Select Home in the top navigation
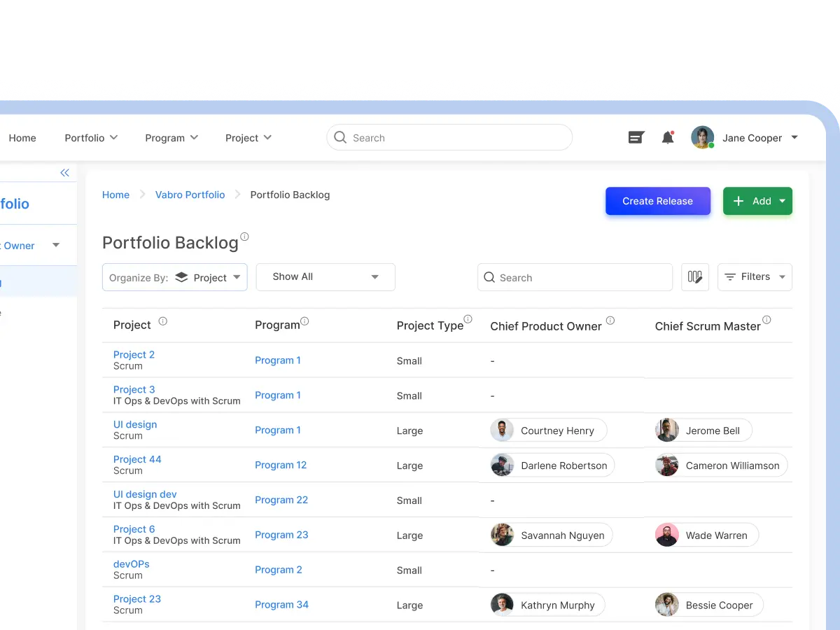The width and height of the screenshot is (840, 630). point(22,138)
